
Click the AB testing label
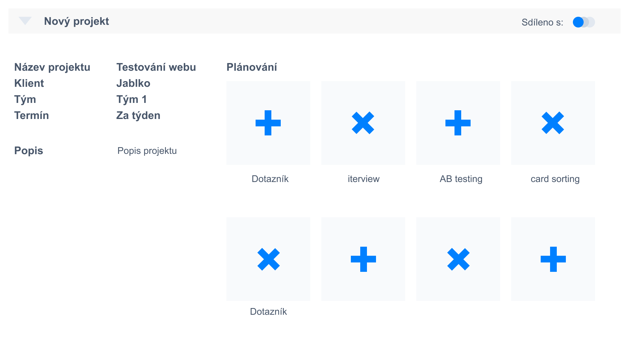pyautogui.click(x=461, y=179)
